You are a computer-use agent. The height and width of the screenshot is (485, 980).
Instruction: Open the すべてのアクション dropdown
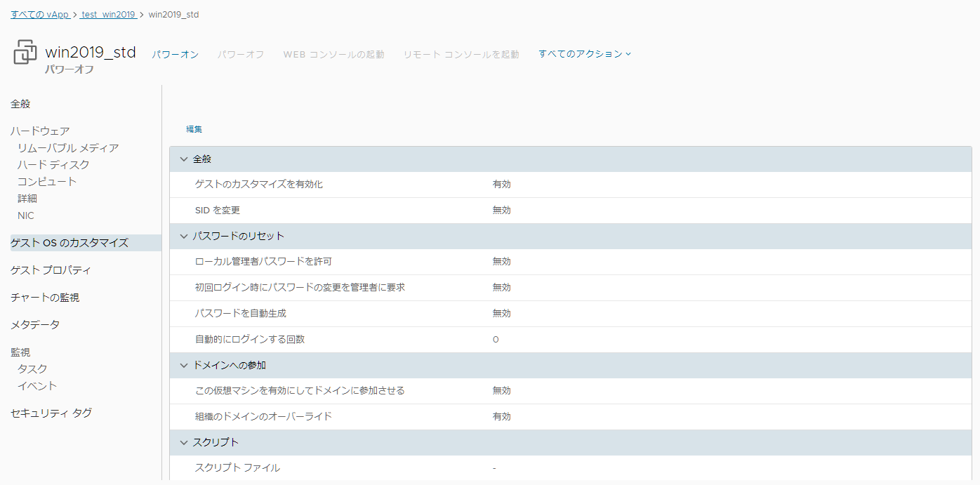tap(585, 53)
